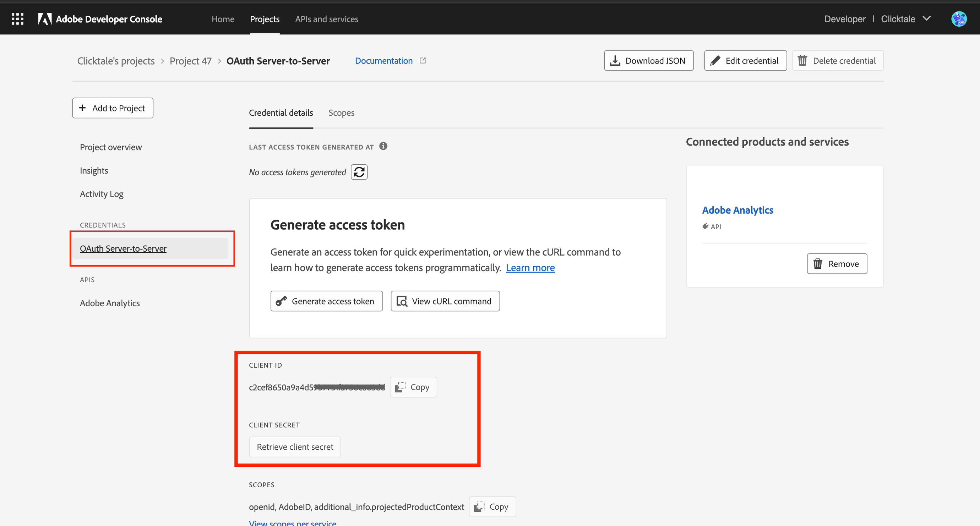
Task: Click Add to Project button
Action: 113,108
